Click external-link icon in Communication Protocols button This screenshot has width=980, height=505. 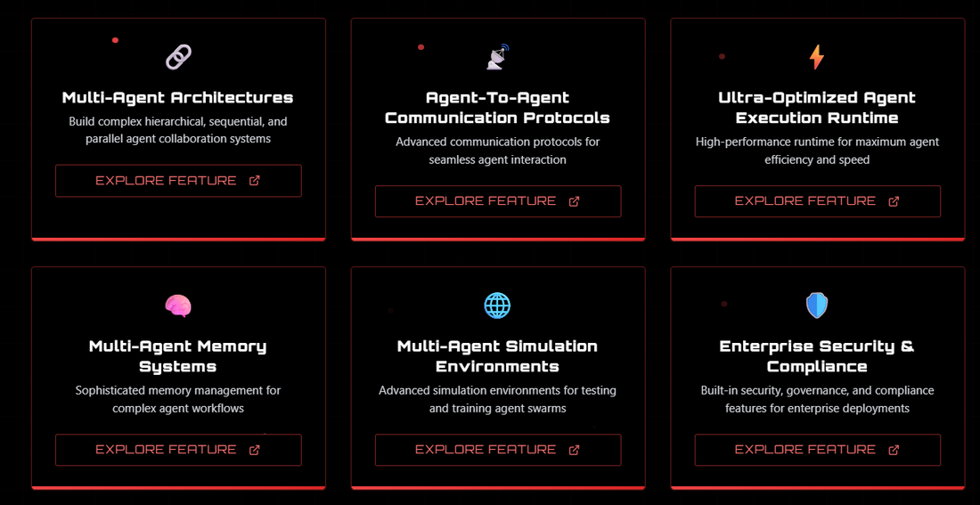[574, 201]
